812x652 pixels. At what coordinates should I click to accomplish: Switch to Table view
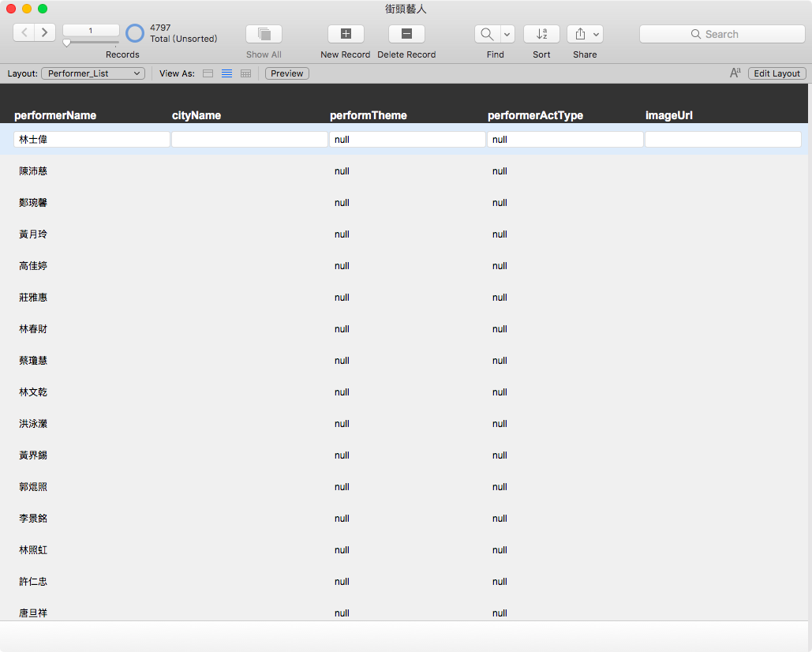[246, 73]
